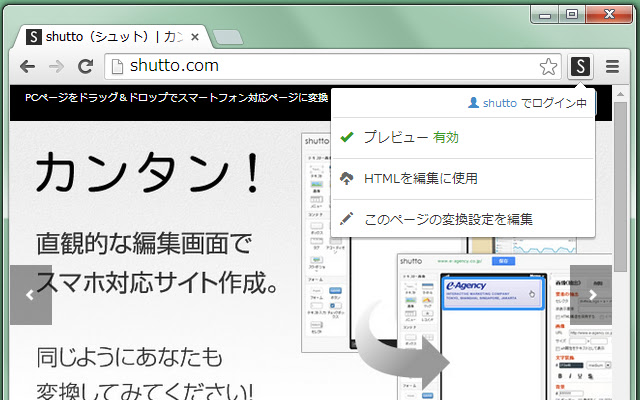Click the 同じようにあなたも text line
640x400 pixels.
[129, 356]
